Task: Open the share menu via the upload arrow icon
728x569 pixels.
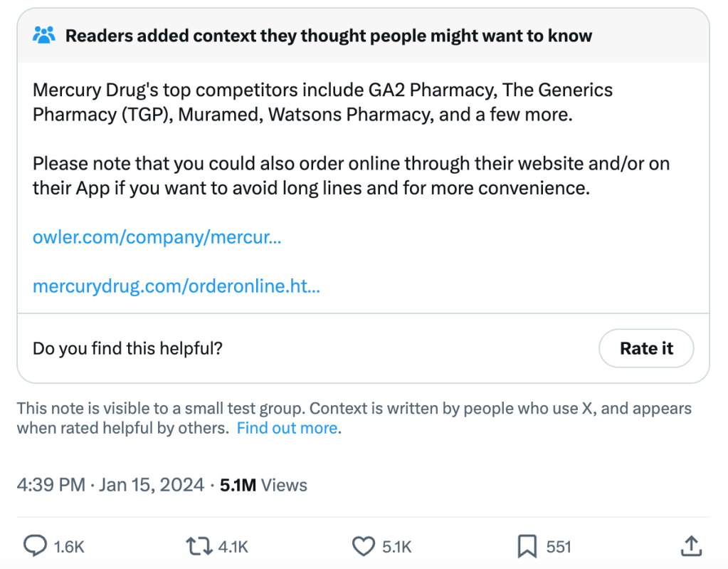Action: click(691, 546)
